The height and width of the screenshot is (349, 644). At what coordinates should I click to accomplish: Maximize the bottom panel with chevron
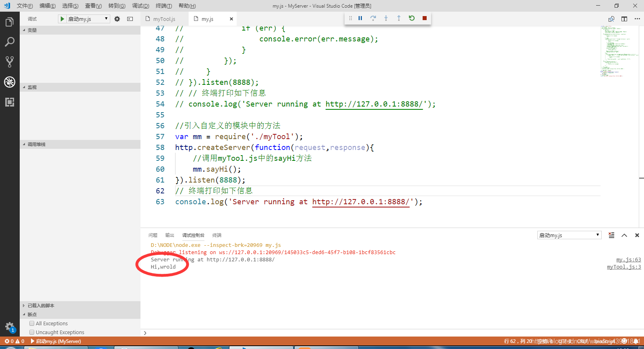pos(624,235)
